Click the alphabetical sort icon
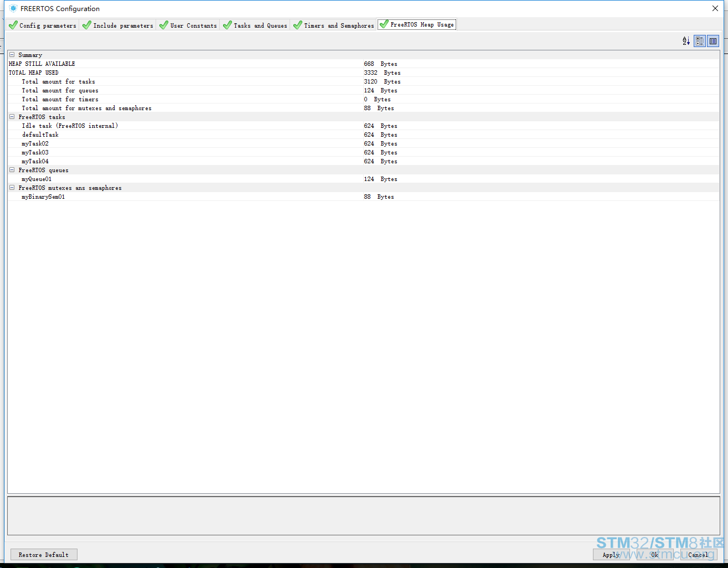728x568 pixels. pyautogui.click(x=686, y=41)
